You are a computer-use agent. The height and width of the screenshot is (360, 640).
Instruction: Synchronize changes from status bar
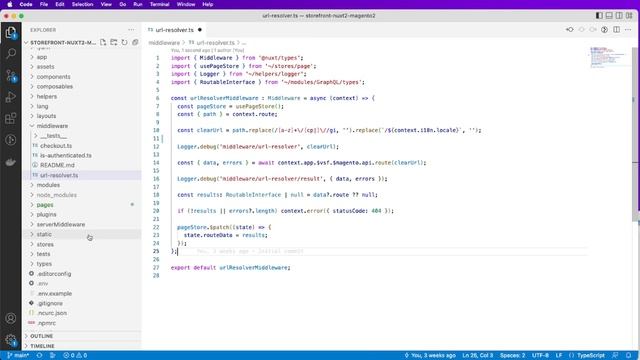pyautogui.click(x=39, y=355)
